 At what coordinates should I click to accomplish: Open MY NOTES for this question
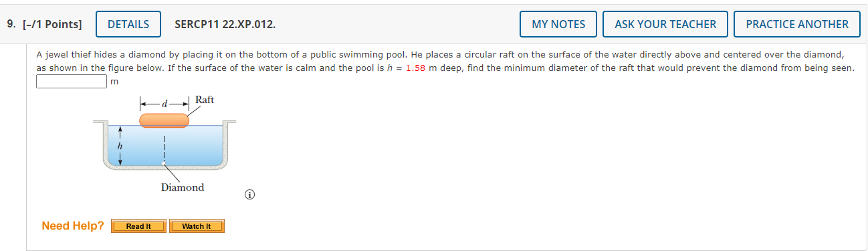pos(558,24)
